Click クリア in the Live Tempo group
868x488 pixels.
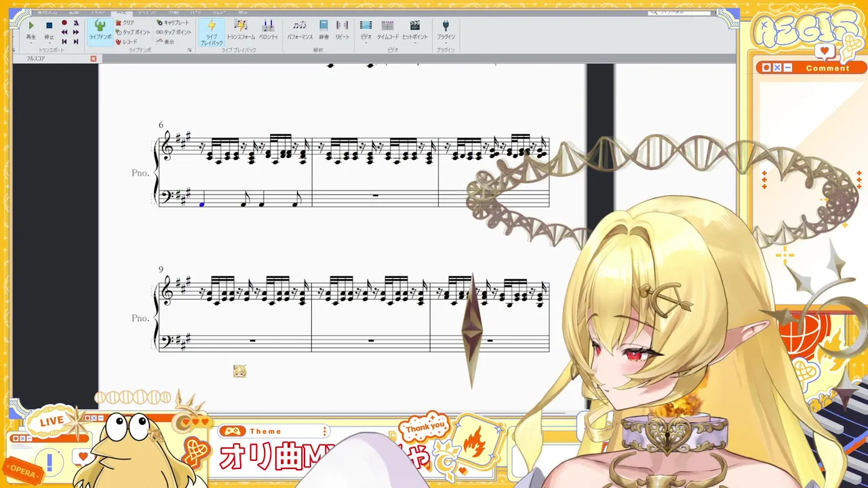click(x=125, y=22)
